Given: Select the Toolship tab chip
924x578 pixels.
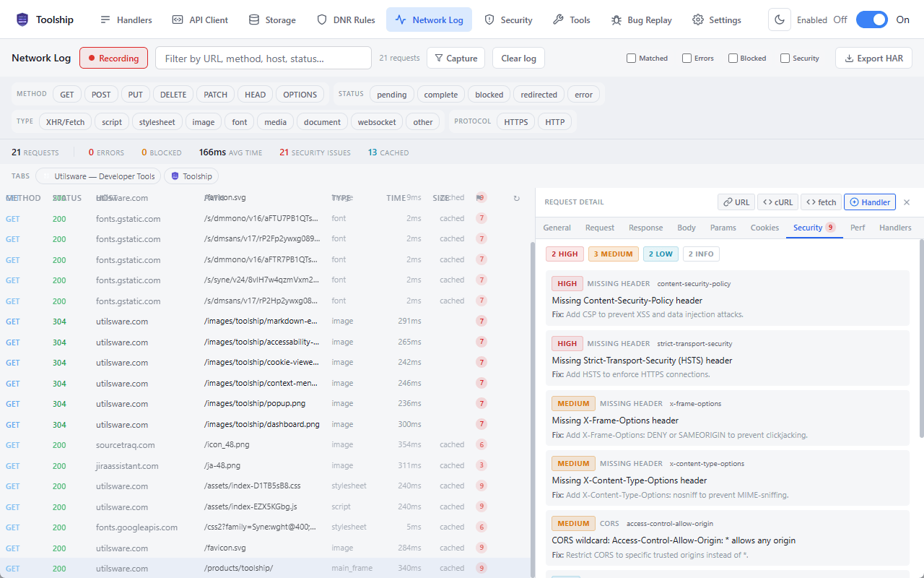Looking at the screenshot, I should pos(191,176).
